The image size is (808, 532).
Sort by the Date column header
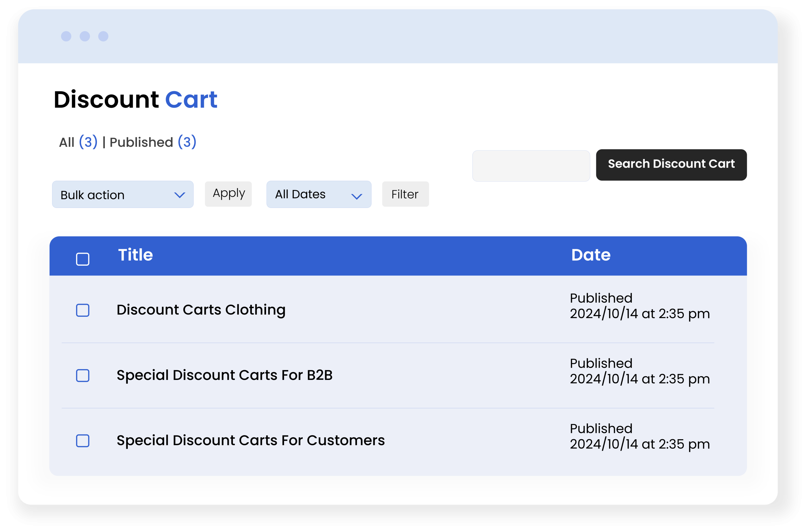(591, 255)
